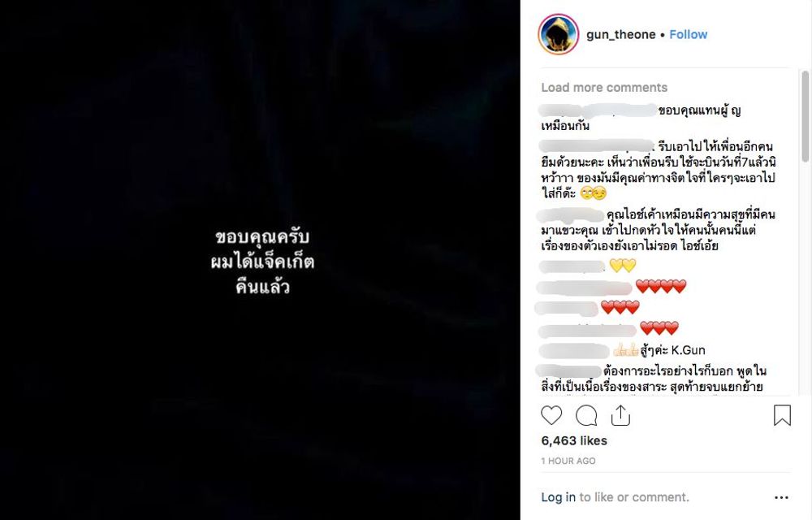Click Log in link

(x=559, y=497)
